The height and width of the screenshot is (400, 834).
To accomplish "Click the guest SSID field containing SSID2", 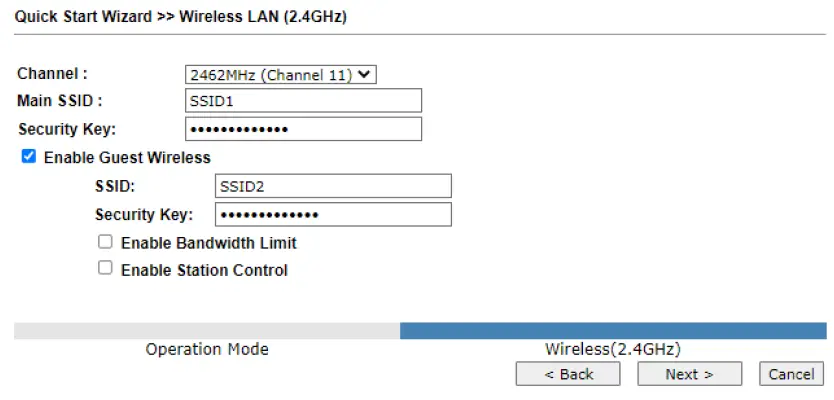I will click(x=333, y=186).
